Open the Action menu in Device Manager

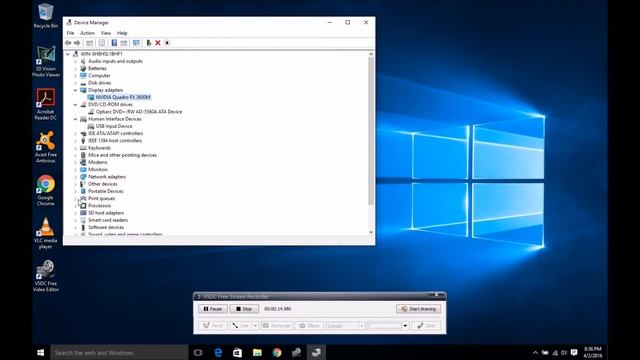tap(87, 33)
